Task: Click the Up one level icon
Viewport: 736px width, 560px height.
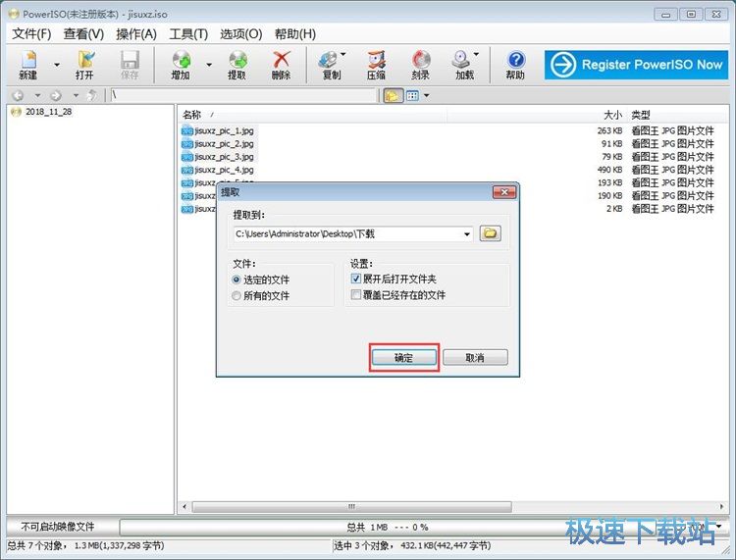Action: point(92,96)
